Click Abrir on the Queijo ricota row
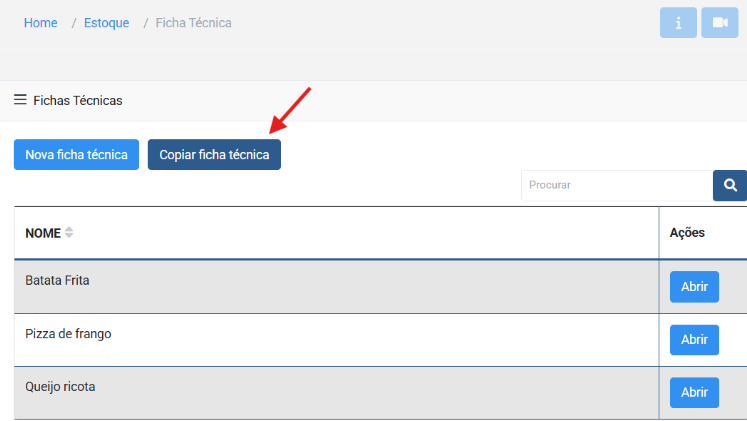747x421 pixels. coord(694,392)
